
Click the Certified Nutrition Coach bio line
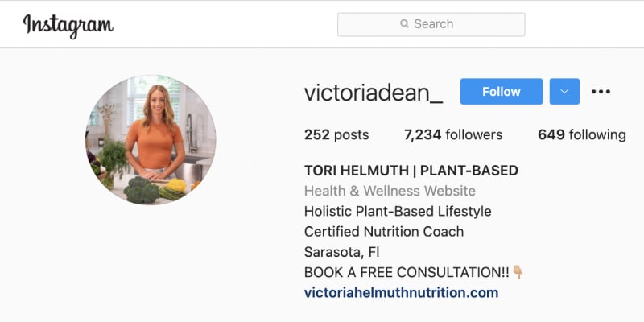click(384, 232)
